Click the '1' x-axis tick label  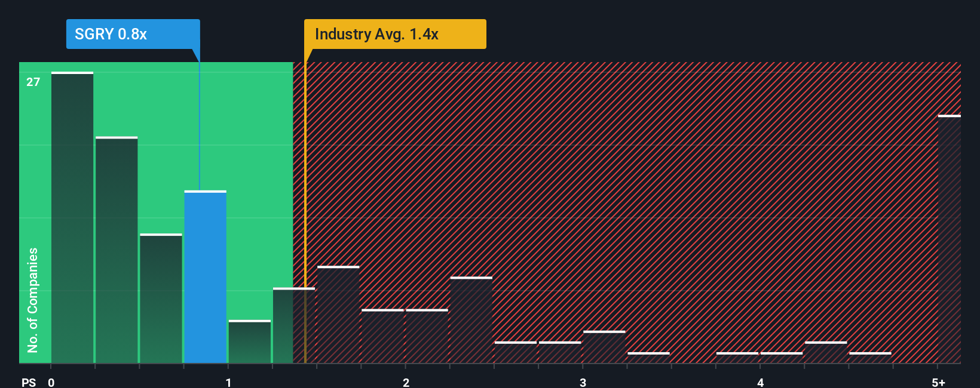point(228,383)
